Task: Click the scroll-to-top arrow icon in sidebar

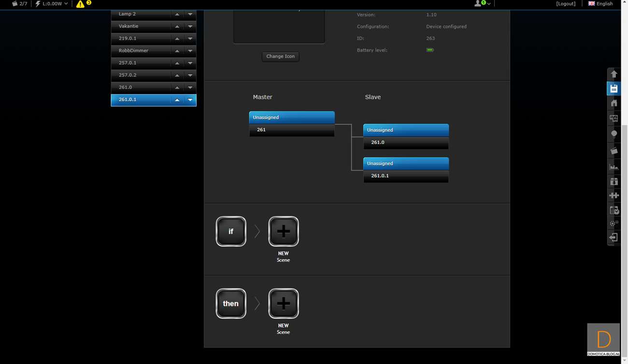Action: tap(614, 74)
